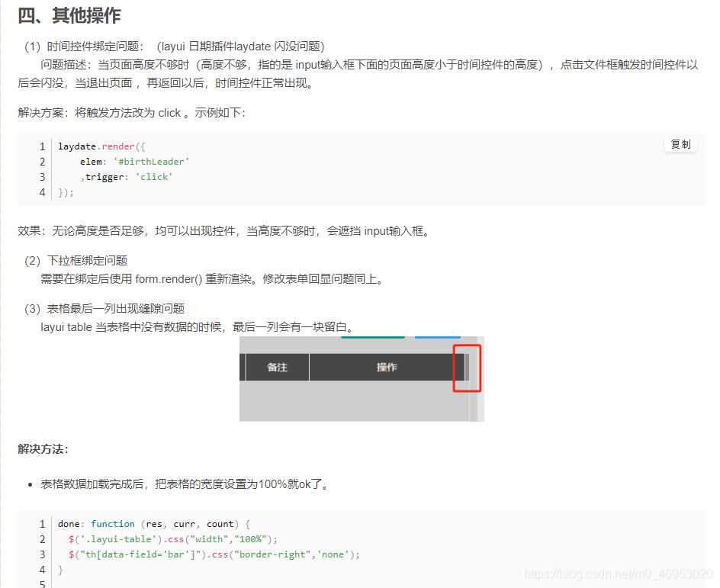
Task: Click the 复制 copy button on the code block
Action: [680, 144]
